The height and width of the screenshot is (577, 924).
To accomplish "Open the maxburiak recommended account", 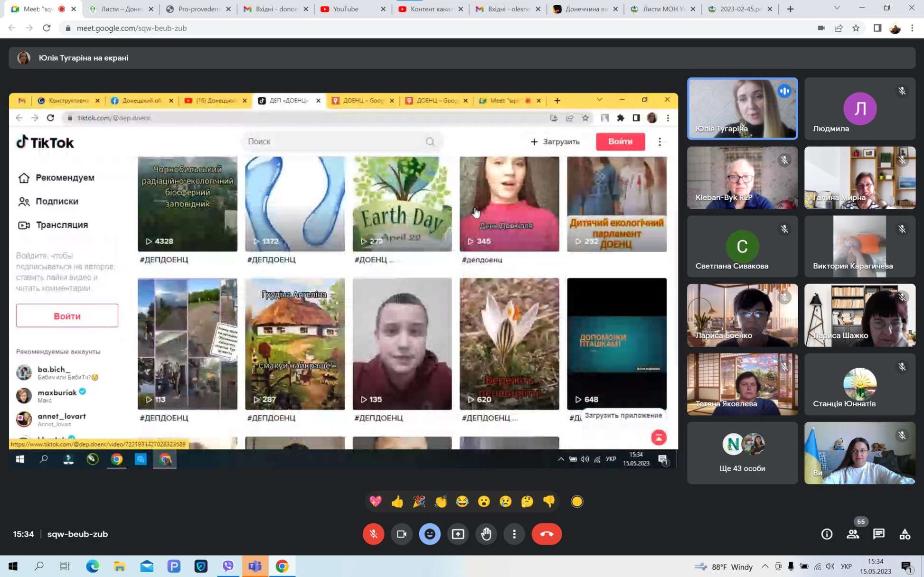I will click(x=52, y=396).
